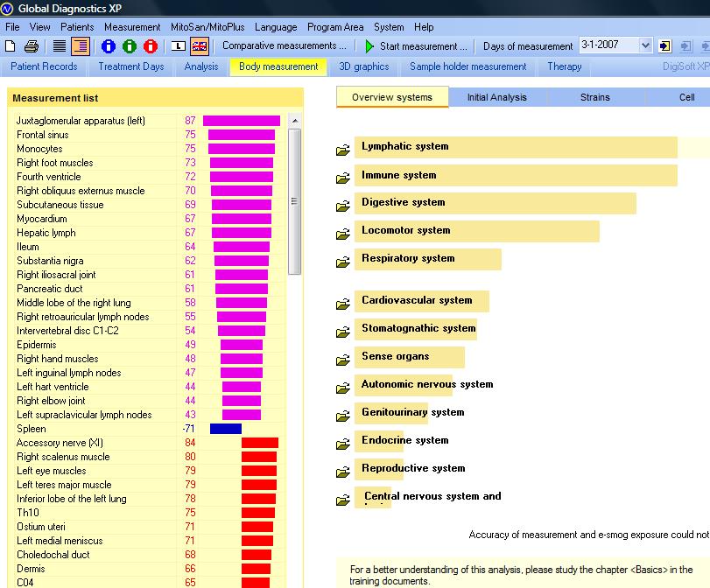The width and height of the screenshot is (710, 588).
Task: Switch to Initial Analysis tab
Action: 496,97
